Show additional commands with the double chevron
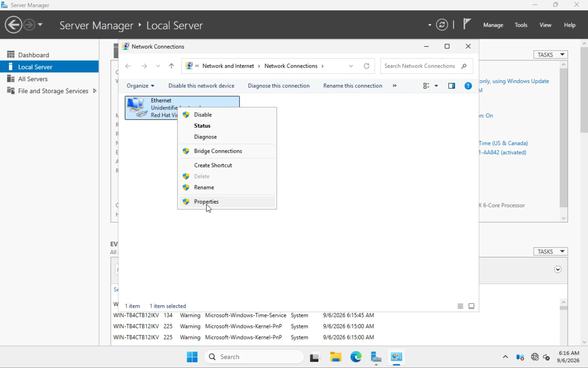588x368 pixels. pos(394,86)
